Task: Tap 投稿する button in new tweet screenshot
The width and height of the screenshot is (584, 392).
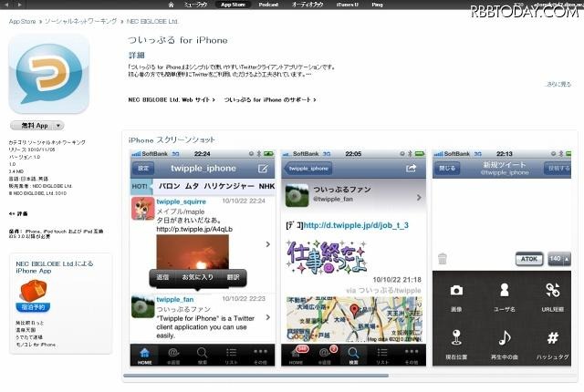Action: (x=558, y=169)
